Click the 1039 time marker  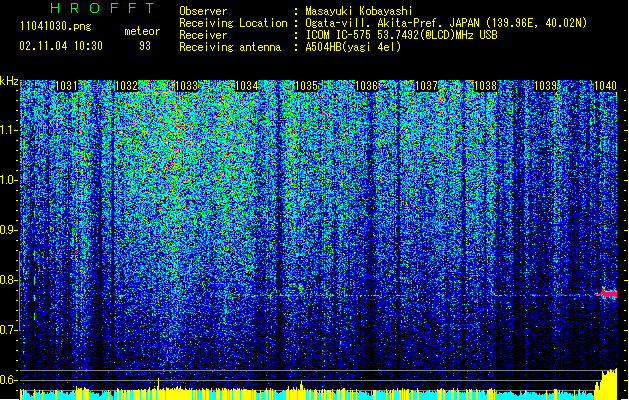(546, 86)
